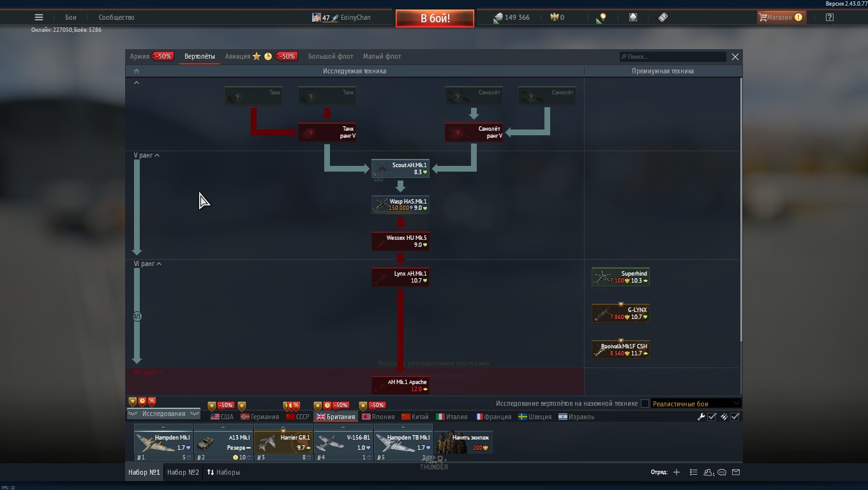Select the Китай nation
The width and height of the screenshot is (868, 490).
point(415,417)
